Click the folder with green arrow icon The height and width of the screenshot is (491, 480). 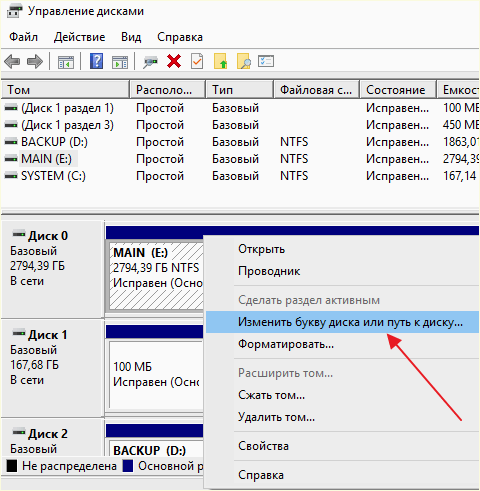pos(220,61)
